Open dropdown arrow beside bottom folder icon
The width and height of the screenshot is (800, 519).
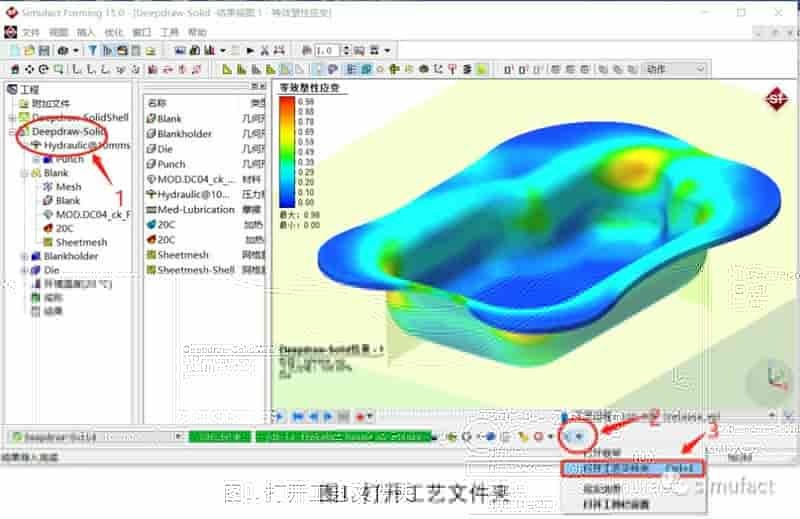[x=579, y=436]
